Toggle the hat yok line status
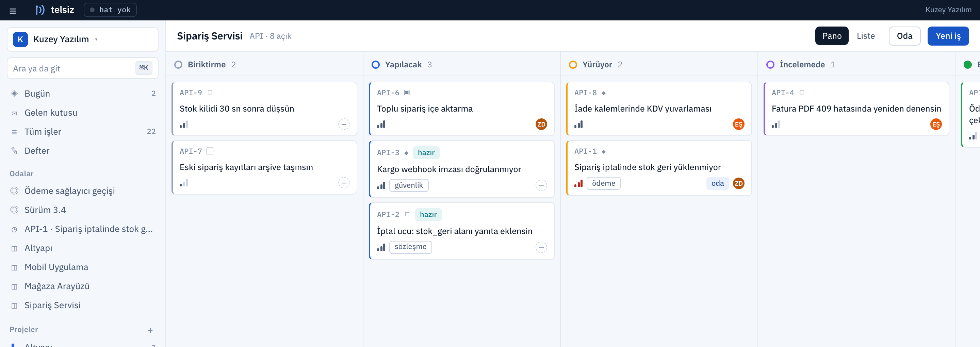The width and height of the screenshot is (980, 347). click(110, 10)
